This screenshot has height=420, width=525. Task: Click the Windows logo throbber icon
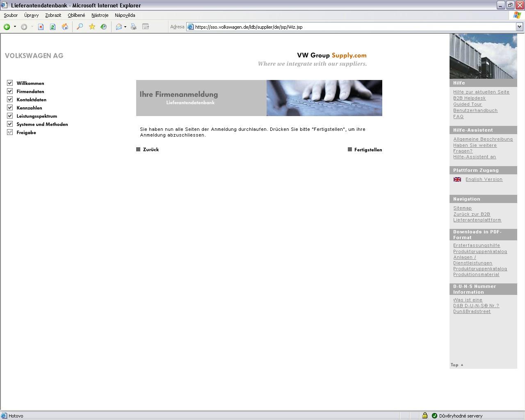click(517, 15)
